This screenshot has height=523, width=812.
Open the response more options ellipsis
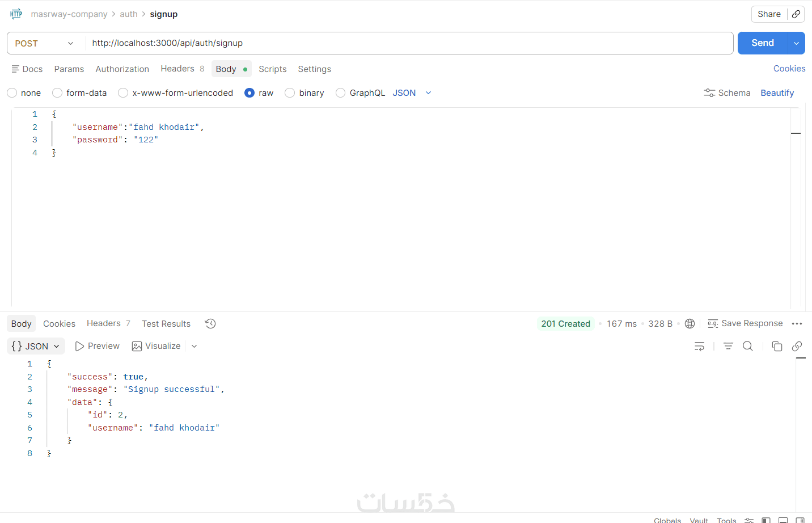pyautogui.click(x=797, y=323)
